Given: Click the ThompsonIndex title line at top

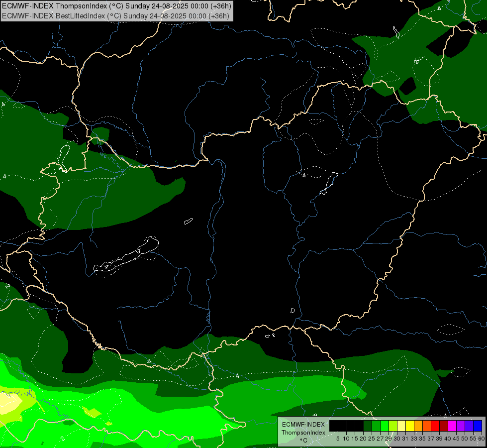Looking at the screenshot, I should (116, 6).
